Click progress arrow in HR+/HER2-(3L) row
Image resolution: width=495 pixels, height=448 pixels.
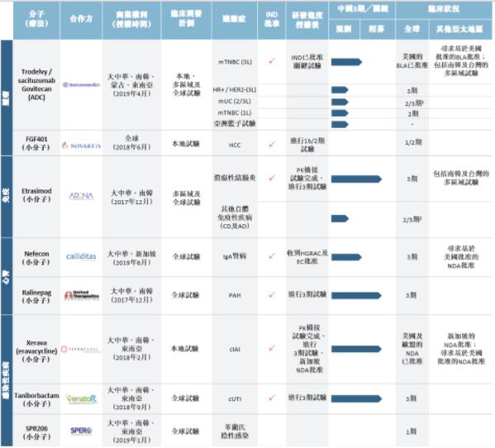point(340,90)
